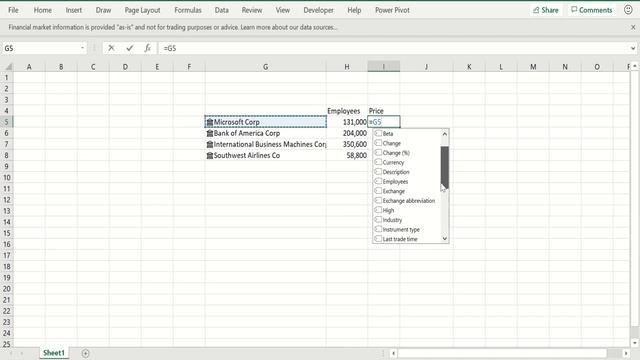640x360 pixels.
Task: Check the Change (%) field checkbox
Action: [378, 152]
